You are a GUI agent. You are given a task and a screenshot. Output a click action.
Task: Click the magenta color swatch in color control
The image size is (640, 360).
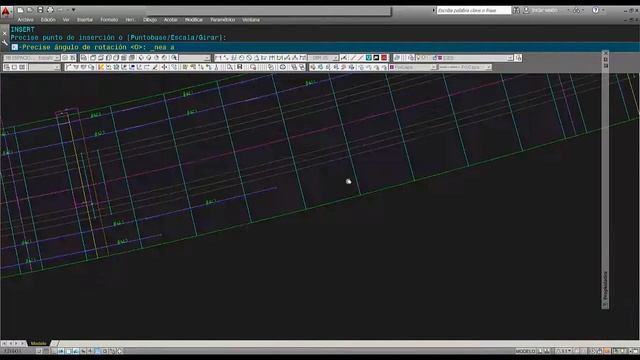(x=392, y=67)
